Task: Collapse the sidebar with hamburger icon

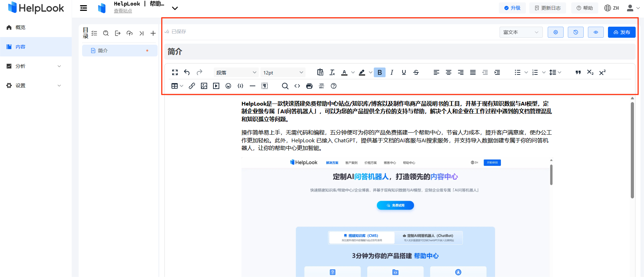Action: point(83,8)
